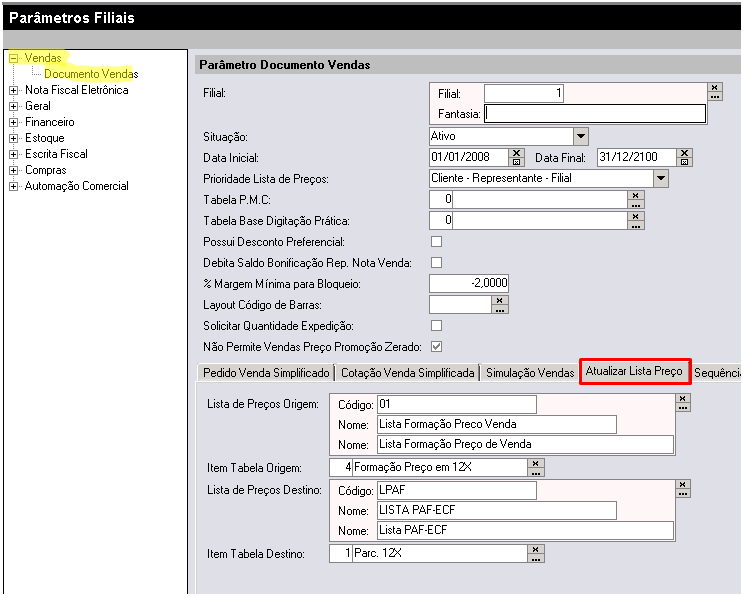
Task: Switch to Cotação Venda Simplificada tab
Action: 408,373
